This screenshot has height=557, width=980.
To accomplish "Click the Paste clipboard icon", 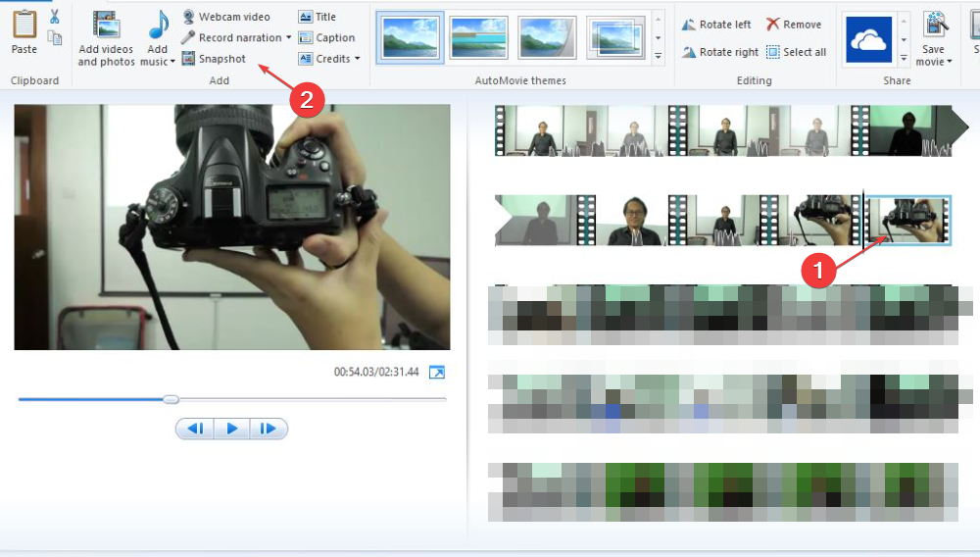I will 24,25.
